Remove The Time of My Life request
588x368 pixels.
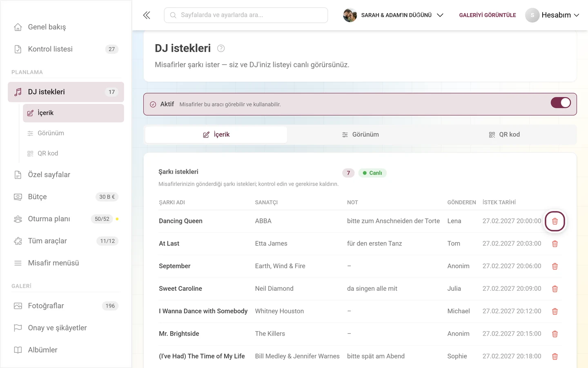(x=555, y=356)
